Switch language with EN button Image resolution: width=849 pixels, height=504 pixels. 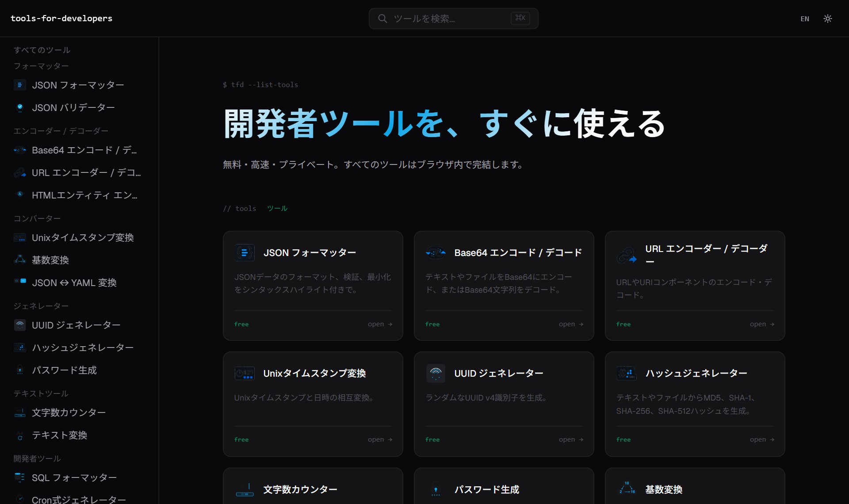pos(805,19)
